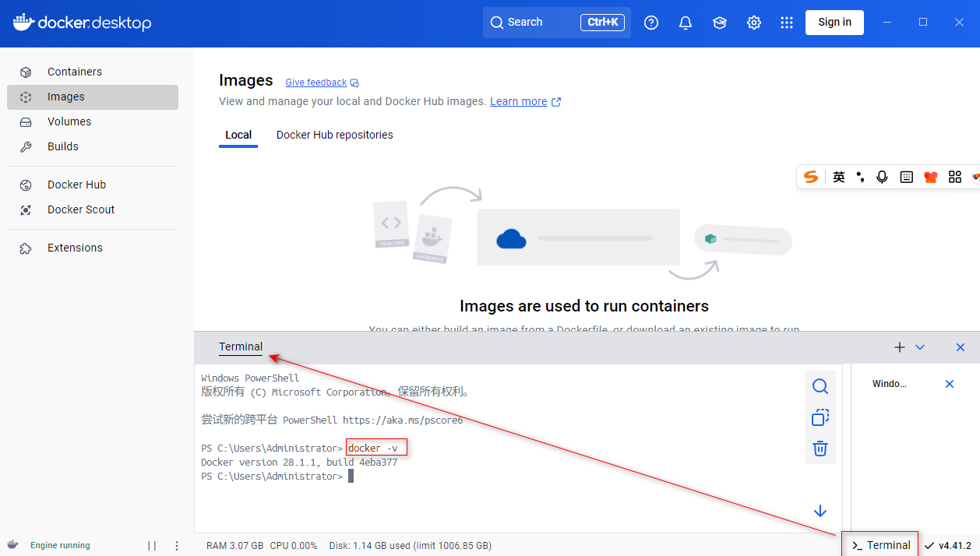
Task: Pause the Docker engine
Action: (x=152, y=546)
